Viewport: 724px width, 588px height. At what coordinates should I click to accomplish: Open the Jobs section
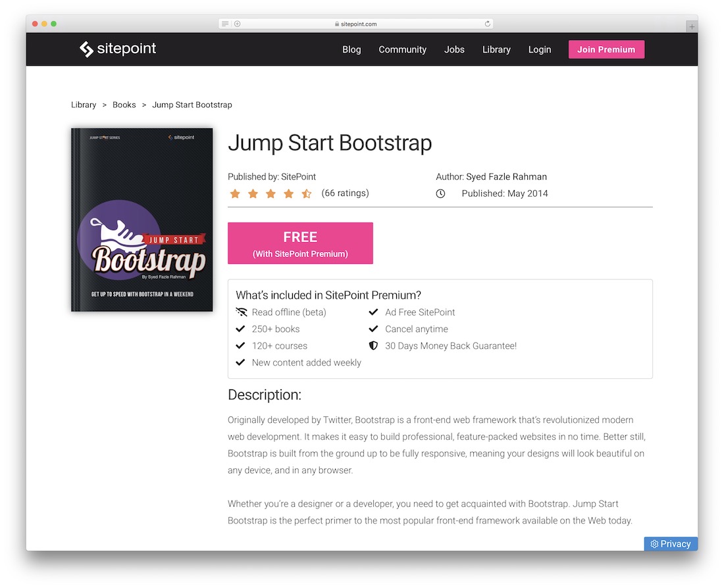(454, 49)
